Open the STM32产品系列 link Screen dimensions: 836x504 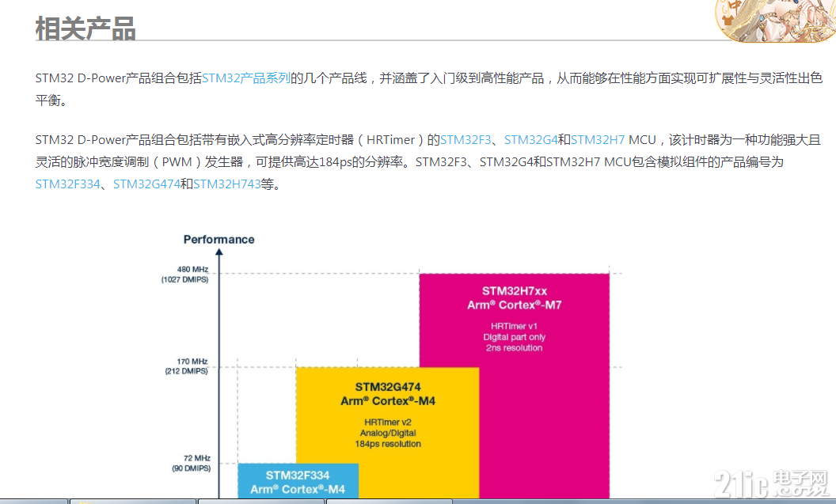coord(245,78)
